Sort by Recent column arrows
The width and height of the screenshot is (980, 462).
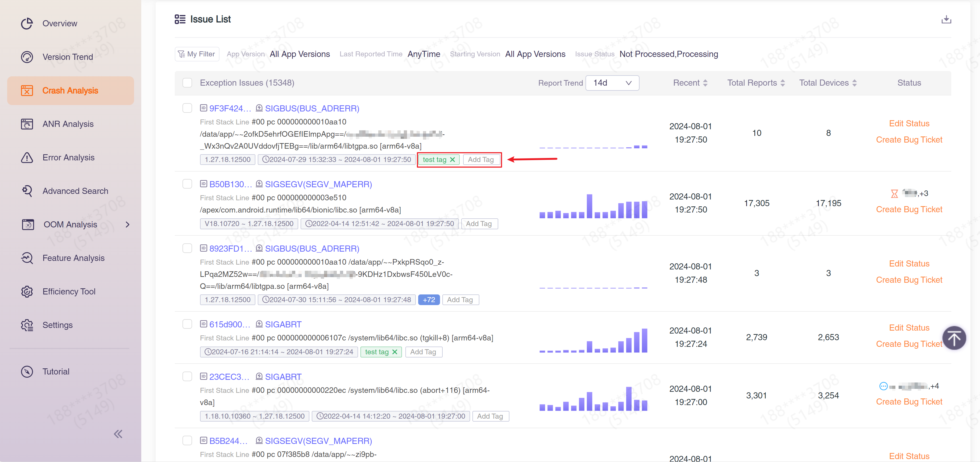pos(705,83)
